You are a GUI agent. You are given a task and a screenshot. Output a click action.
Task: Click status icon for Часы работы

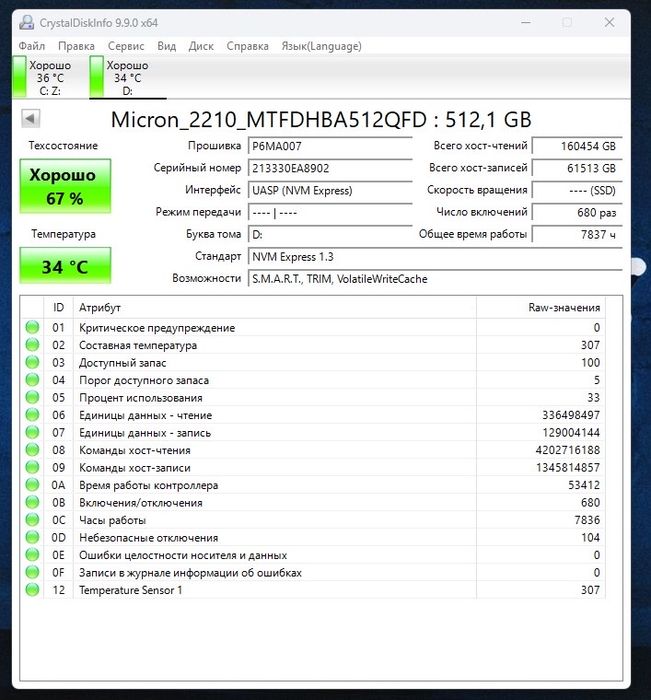pos(32,520)
